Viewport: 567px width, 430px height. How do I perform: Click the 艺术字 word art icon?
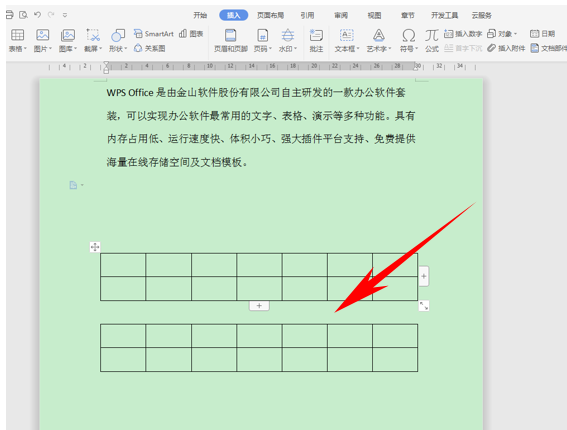pos(379,35)
